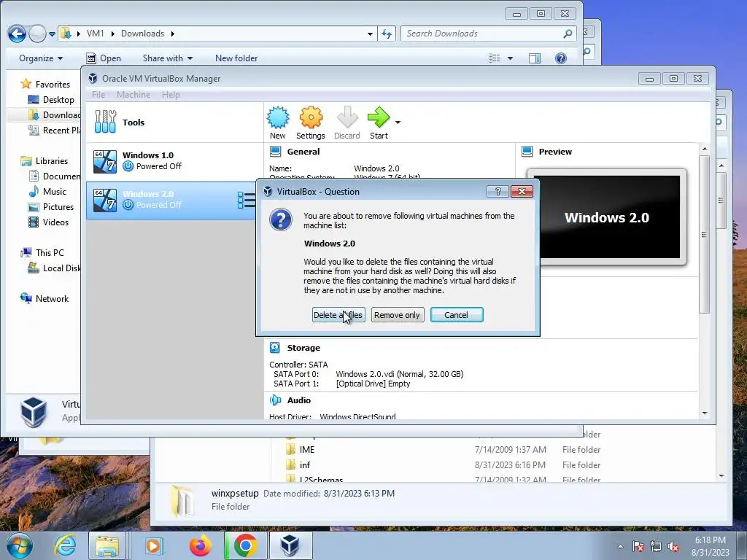This screenshot has height=560, width=747.
Task: Click the New virtual machine icon
Action: click(x=278, y=122)
